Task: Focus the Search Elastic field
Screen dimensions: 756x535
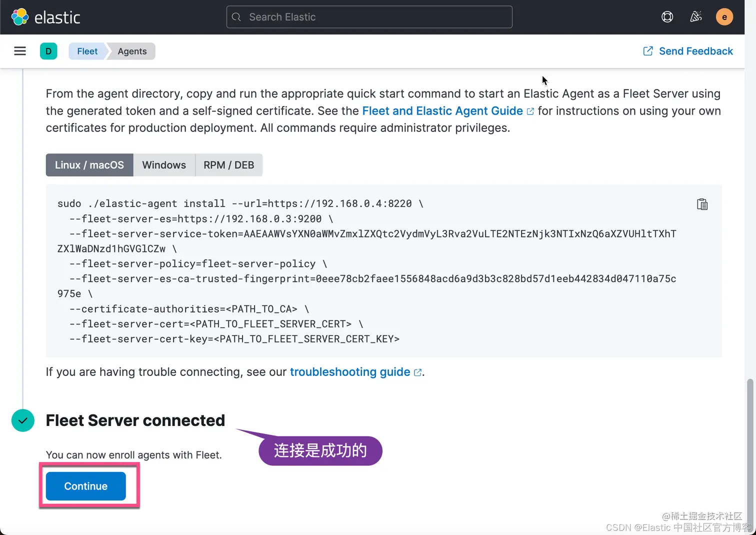Action: [369, 17]
